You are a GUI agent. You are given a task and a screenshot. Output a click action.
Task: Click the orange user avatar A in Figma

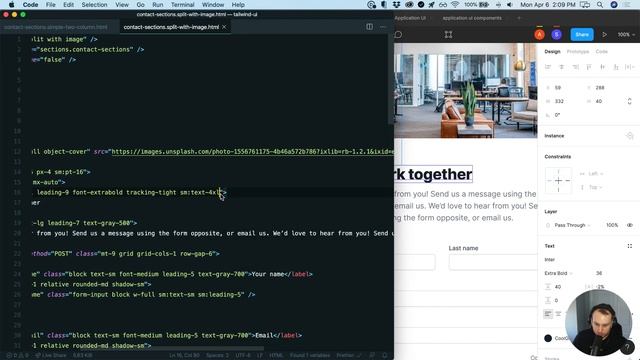tap(540, 35)
